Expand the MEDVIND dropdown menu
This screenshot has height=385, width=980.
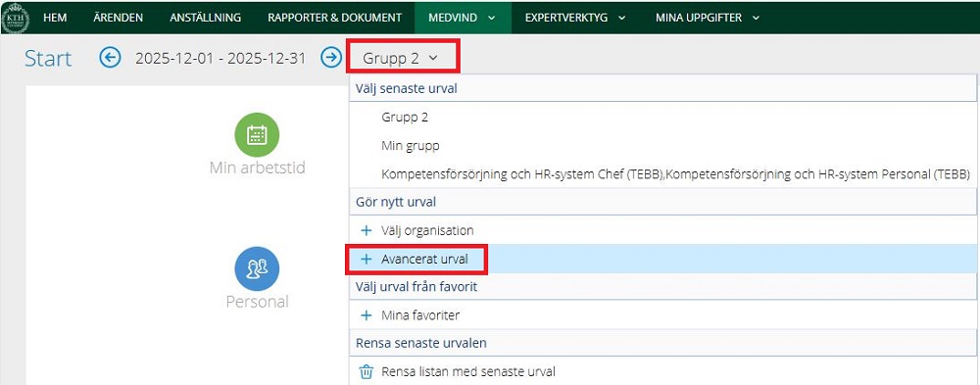463,18
